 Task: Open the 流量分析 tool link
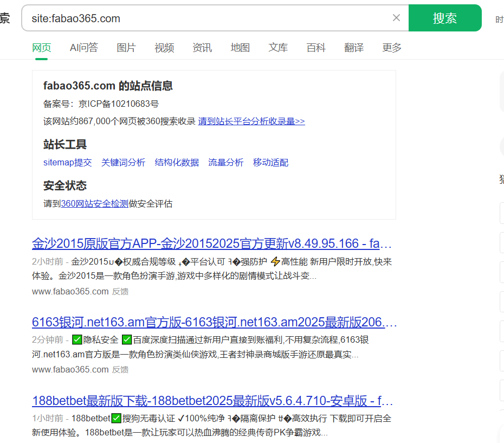(225, 163)
